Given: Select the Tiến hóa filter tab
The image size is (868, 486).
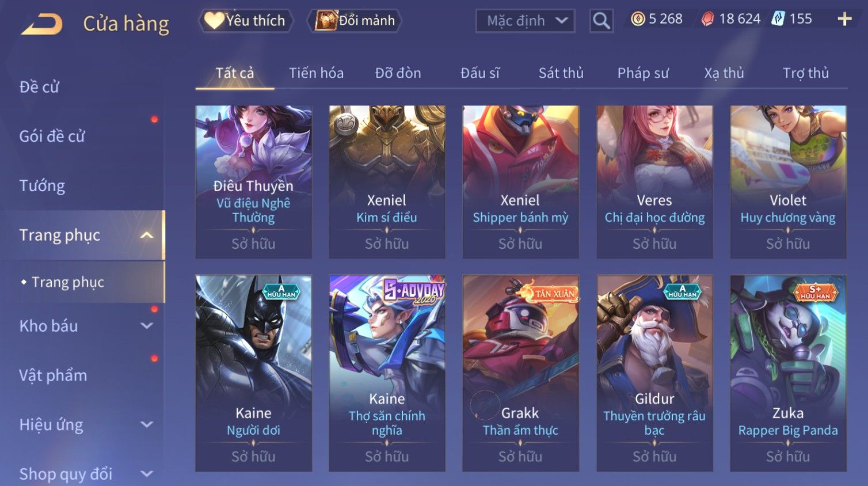Looking at the screenshot, I should point(316,73).
